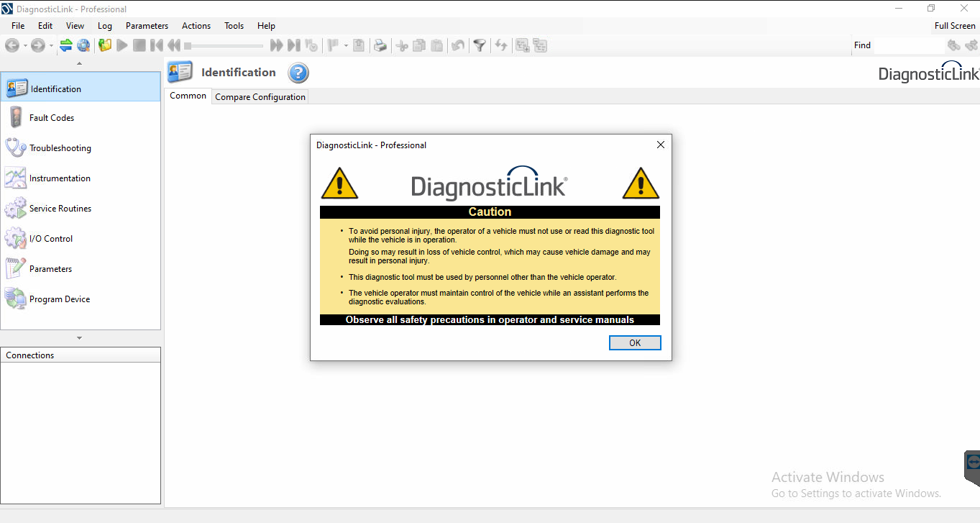Switch to the Common tab

pyautogui.click(x=188, y=96)
